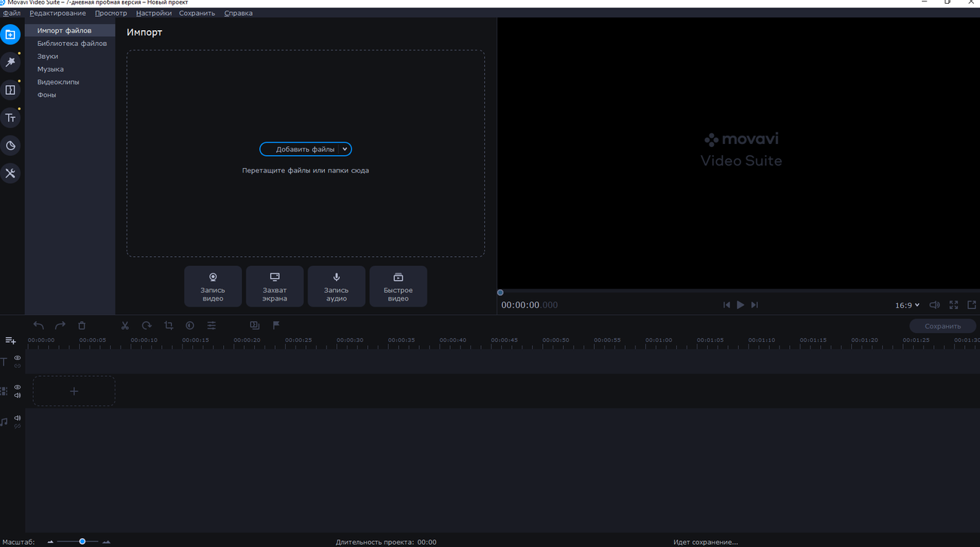
Task: Detach the preview window icon
Action: (972, 305)
